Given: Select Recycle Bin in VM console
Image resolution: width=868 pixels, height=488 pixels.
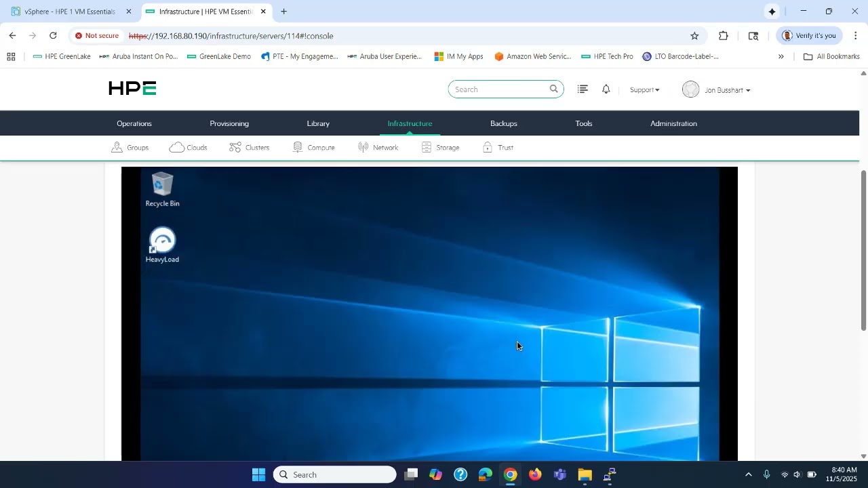Looking at the screenshot, I should [162, 190].
